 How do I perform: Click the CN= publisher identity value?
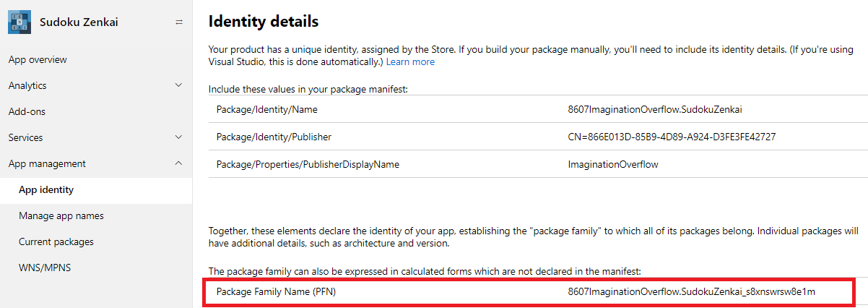672,137
